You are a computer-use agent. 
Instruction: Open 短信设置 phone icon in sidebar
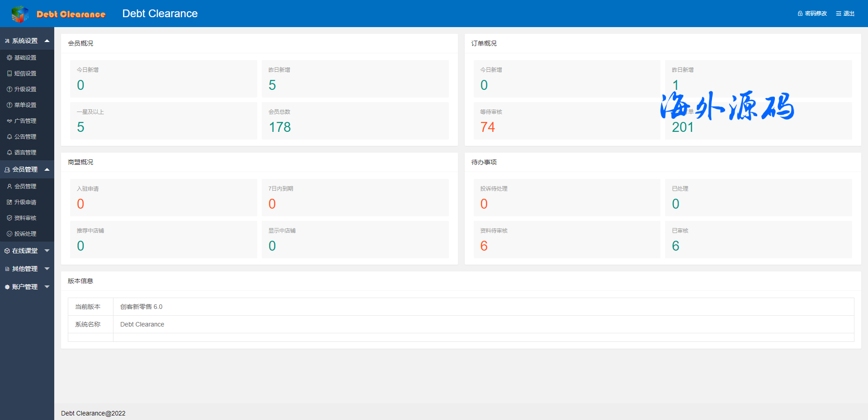pos(9,74)
